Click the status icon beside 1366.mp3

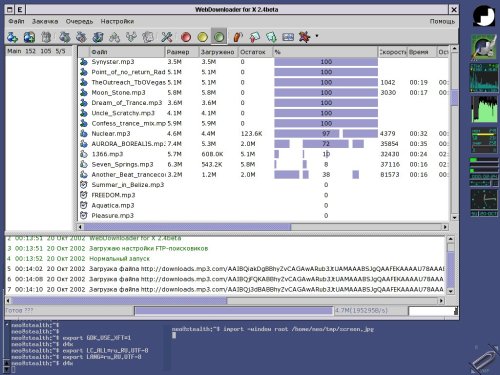click(84, 154)
